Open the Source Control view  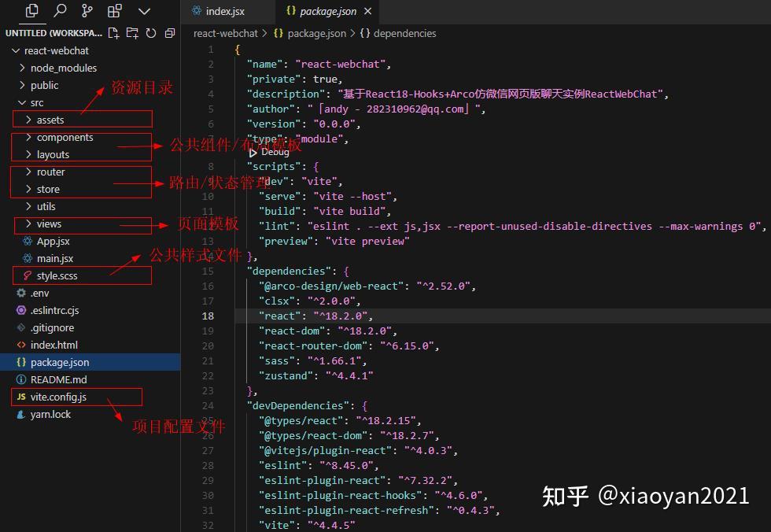[x=87, y=12]
